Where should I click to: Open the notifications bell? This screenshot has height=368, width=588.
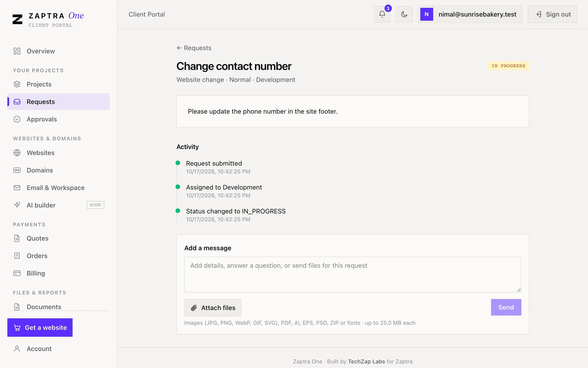[x=382, y=14]
